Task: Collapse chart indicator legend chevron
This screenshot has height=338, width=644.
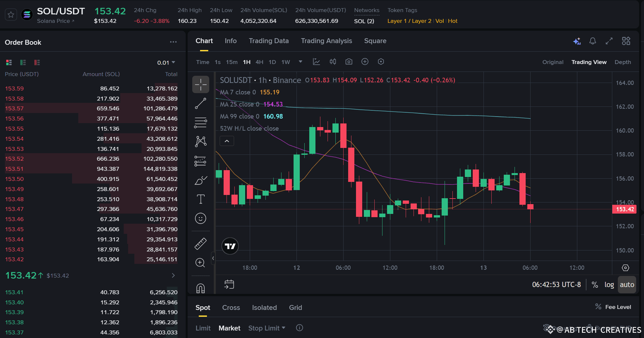Action: click(227, 141)
